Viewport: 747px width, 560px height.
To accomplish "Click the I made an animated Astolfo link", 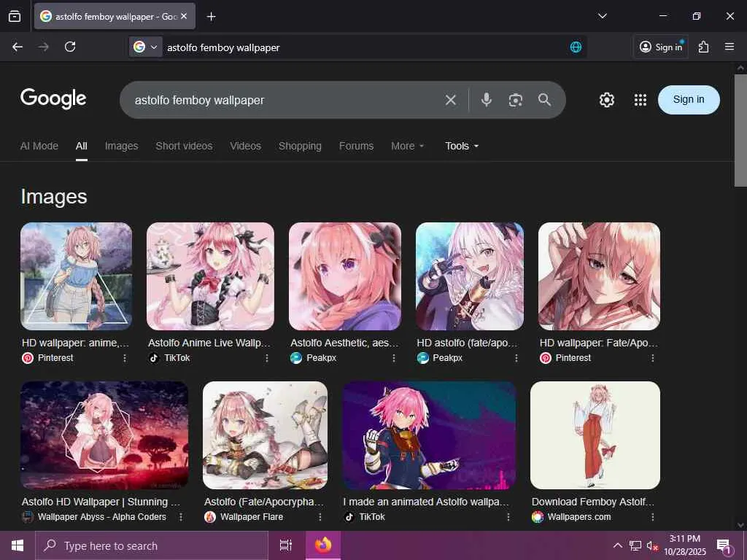I will pyautogui.click(x=426, y=502).
